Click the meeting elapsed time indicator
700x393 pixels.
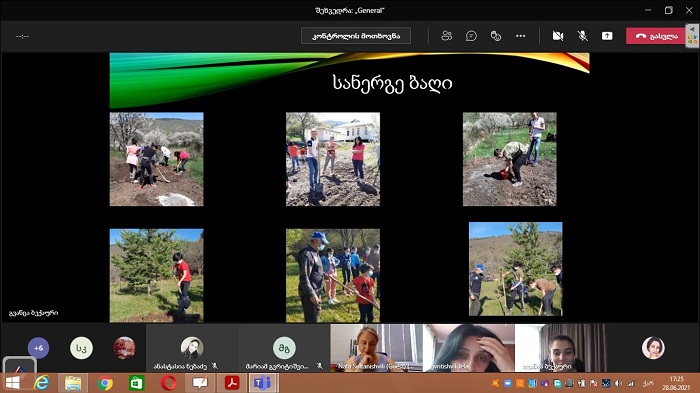tap(22, 36)
